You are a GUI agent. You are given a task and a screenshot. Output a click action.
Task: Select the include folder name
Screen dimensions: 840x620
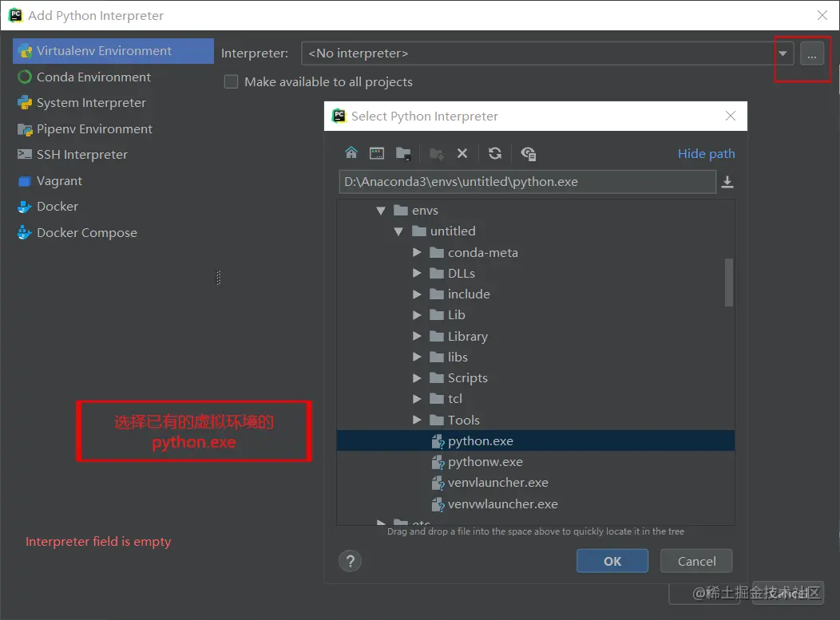click(x=469, y=294)
